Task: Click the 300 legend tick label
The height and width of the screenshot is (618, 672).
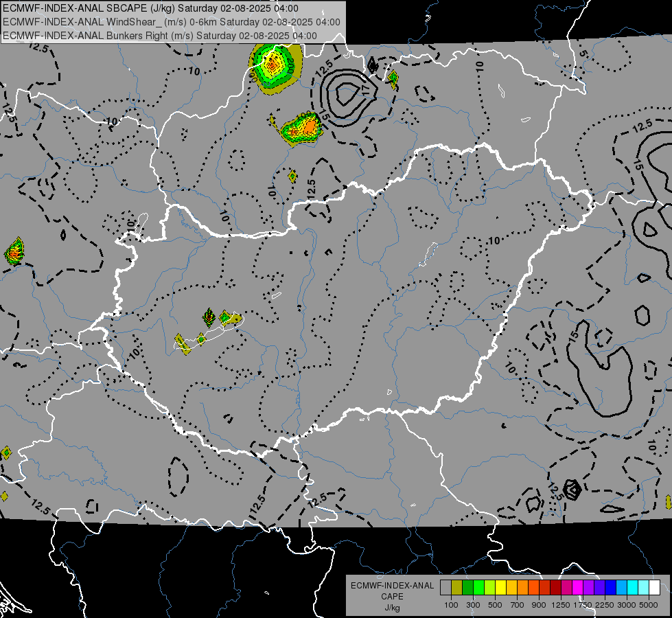Action: pyautogui.click(x=473, y=605)
